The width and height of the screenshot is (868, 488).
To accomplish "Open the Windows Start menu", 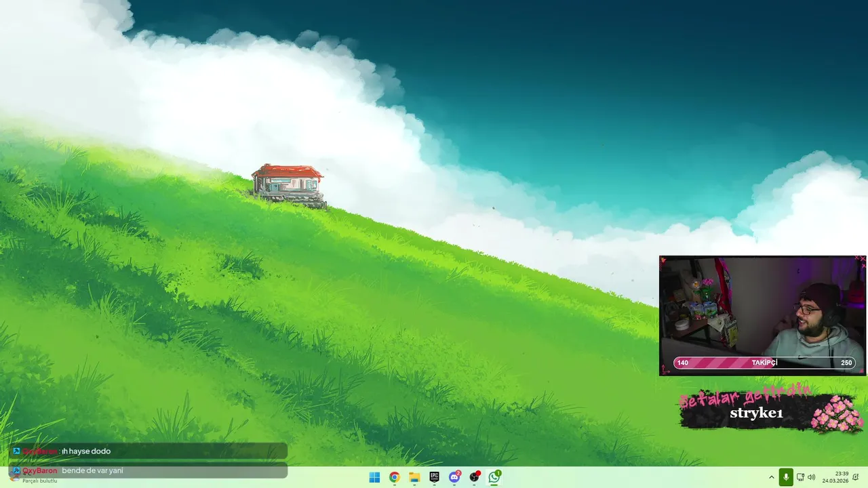I will click(374, 477).
